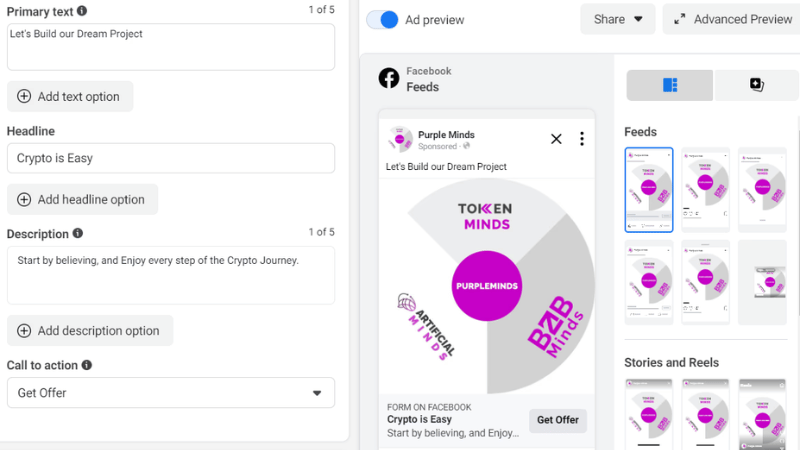This screenshot has width=800, height=450.
Task: Switch to the second preview view tab
Action: pyautogui.click(x=756, y=85)
